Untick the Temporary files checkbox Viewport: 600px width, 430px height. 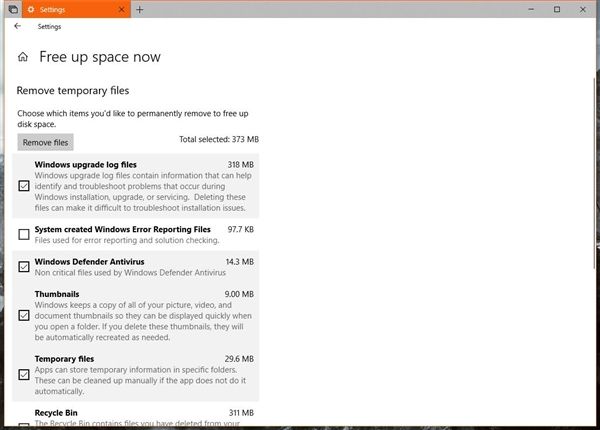coord(24,375)
